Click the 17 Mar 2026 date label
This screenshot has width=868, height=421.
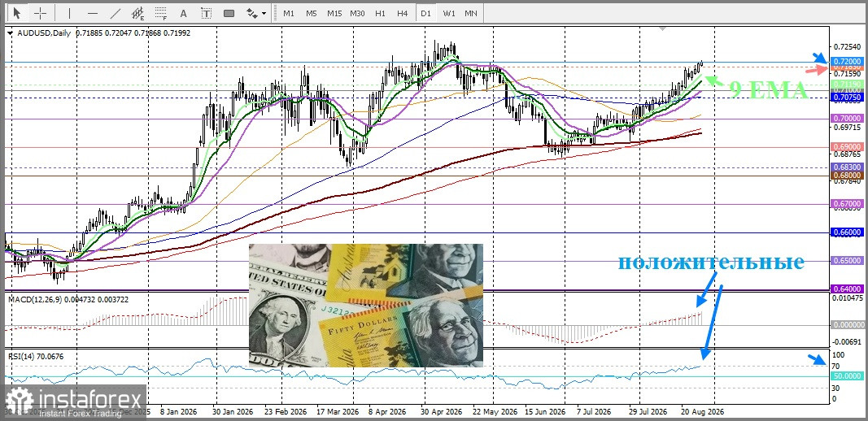click(x=338, y=412)
